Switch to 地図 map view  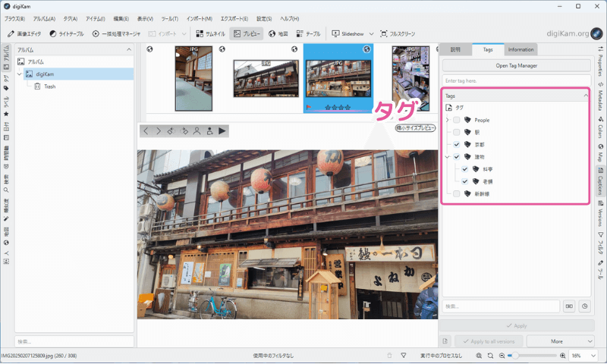278,33
